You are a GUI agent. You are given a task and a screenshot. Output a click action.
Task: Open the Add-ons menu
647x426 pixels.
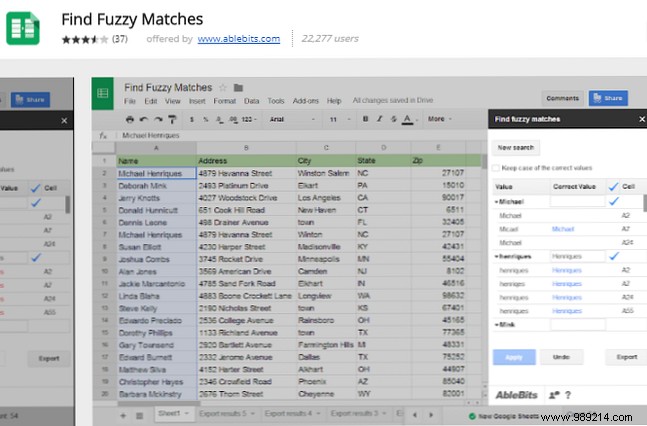[305, 101]
